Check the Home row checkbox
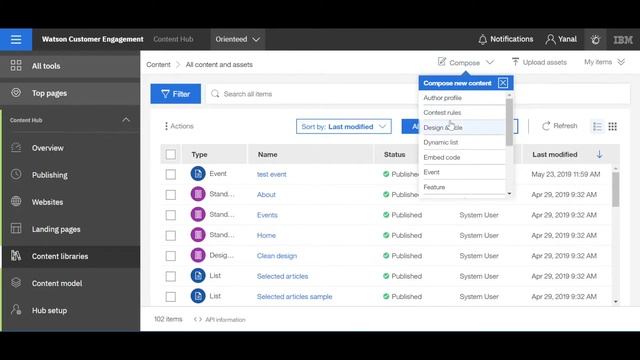Screen dimensions: 640x360 [171, 236]
